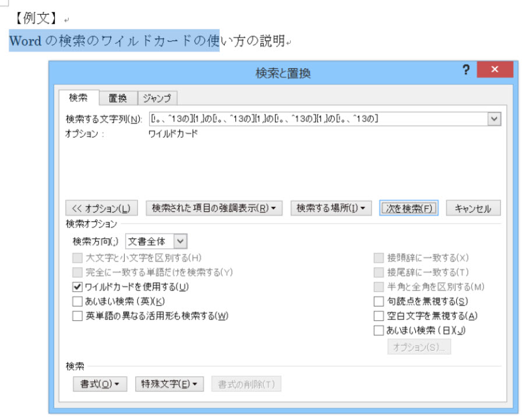
Task: Open the 特殊文字 dropdown button
Action: tap(170, 383)
